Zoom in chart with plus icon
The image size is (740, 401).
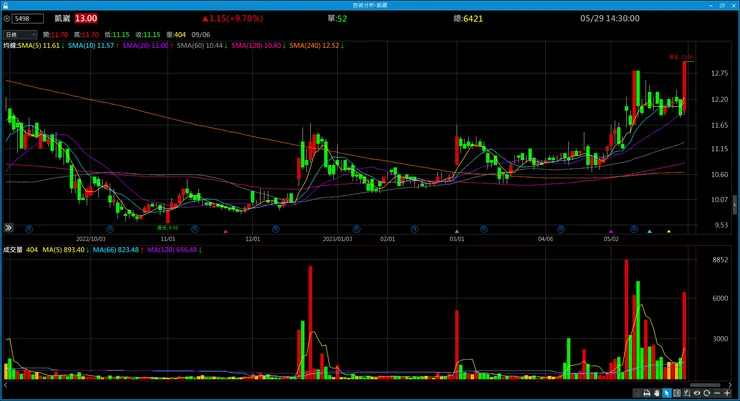click(727, 393)
